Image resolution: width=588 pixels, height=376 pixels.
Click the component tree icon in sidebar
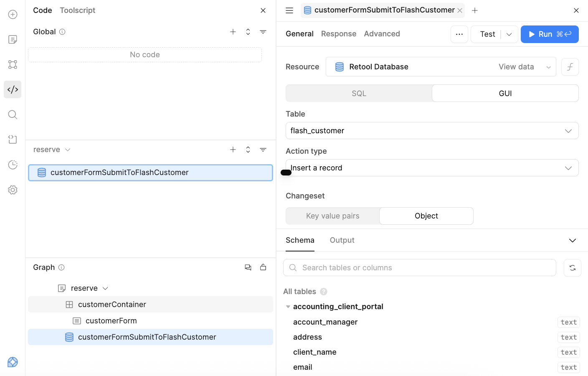click(x=13, y=64)
